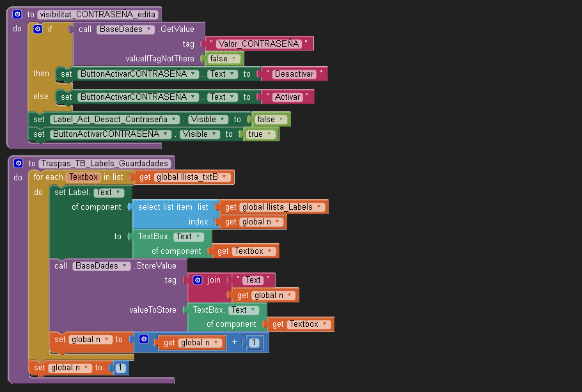Image resolution: width=582 pixels, height=392 pixels.
Task: Click the "Desactivar" text string field
Action: click(294, 74)
